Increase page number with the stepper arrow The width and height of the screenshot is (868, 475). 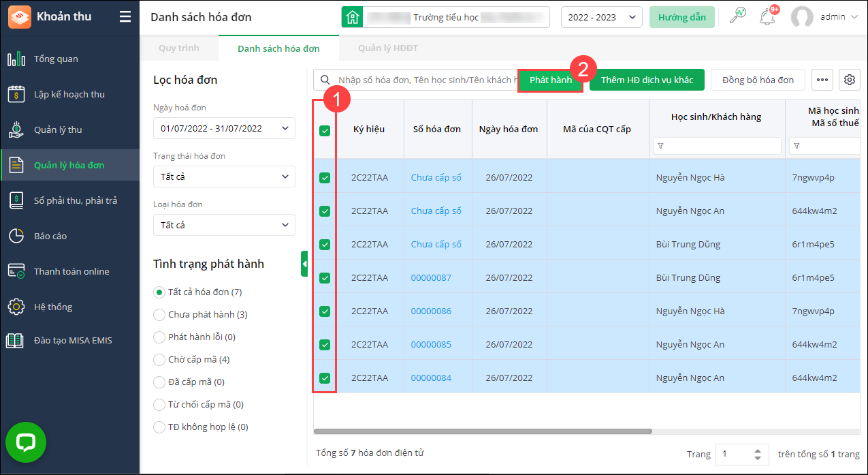click(758, 450)
